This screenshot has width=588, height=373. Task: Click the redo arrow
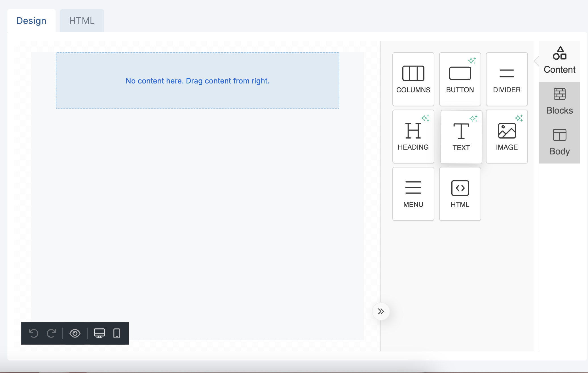click(x=51, y=333)
